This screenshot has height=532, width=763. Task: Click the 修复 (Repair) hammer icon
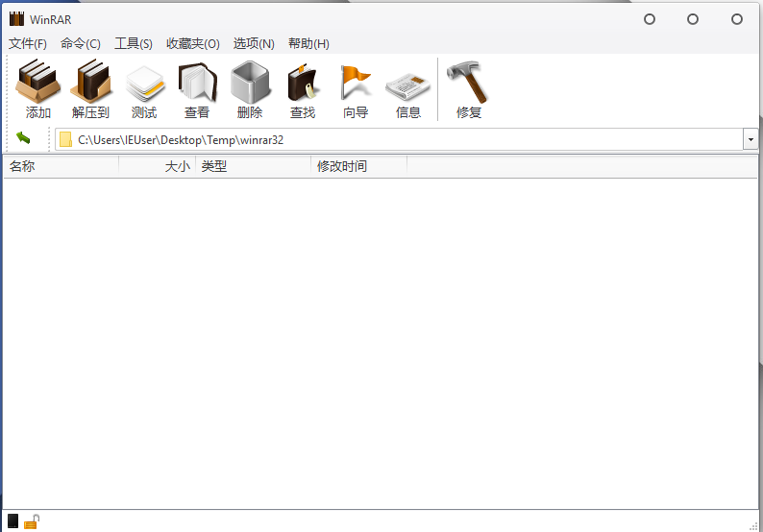[x=469, y=89]
